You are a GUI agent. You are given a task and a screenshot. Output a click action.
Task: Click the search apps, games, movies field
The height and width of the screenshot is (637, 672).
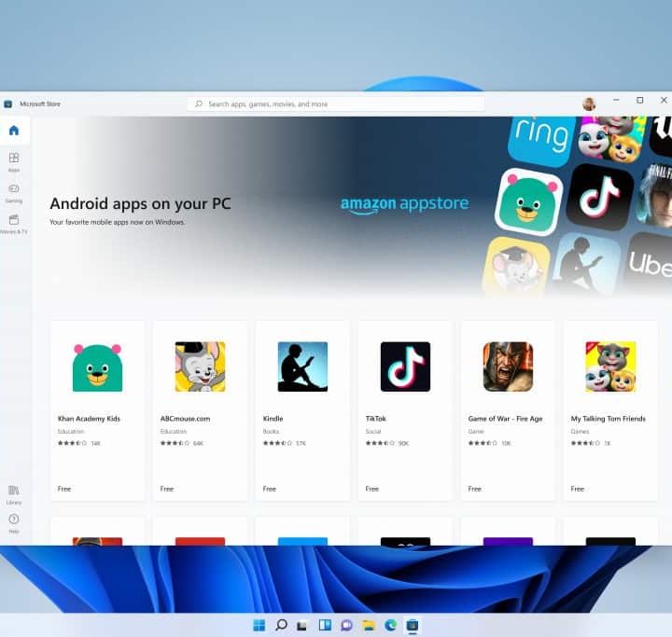pos(336,104)
